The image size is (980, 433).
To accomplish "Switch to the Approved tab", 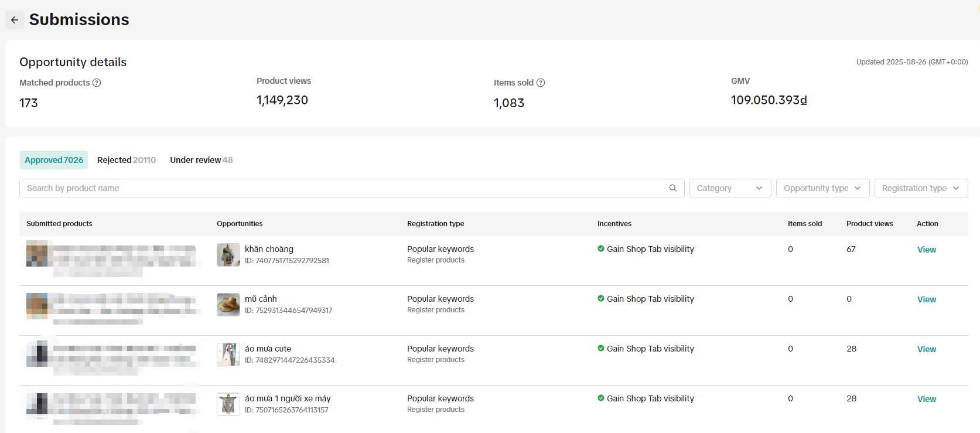I will point(54,160).
